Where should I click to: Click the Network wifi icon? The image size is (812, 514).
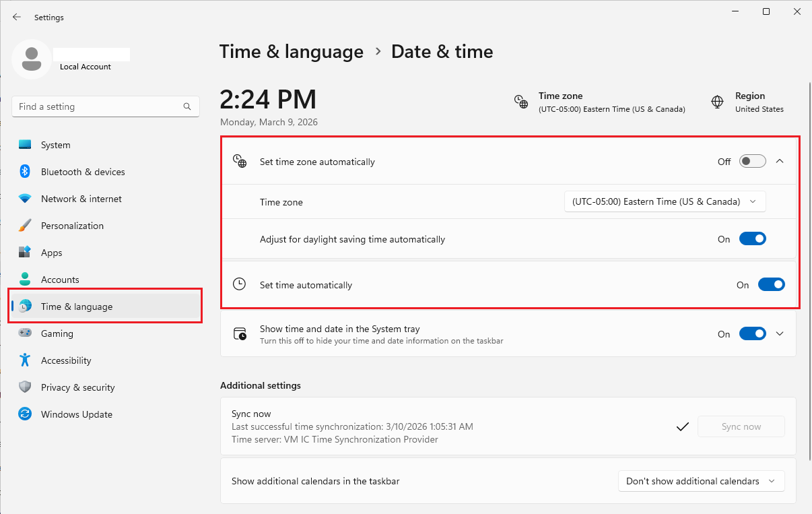pyautogui.click(x=25, y=199)
